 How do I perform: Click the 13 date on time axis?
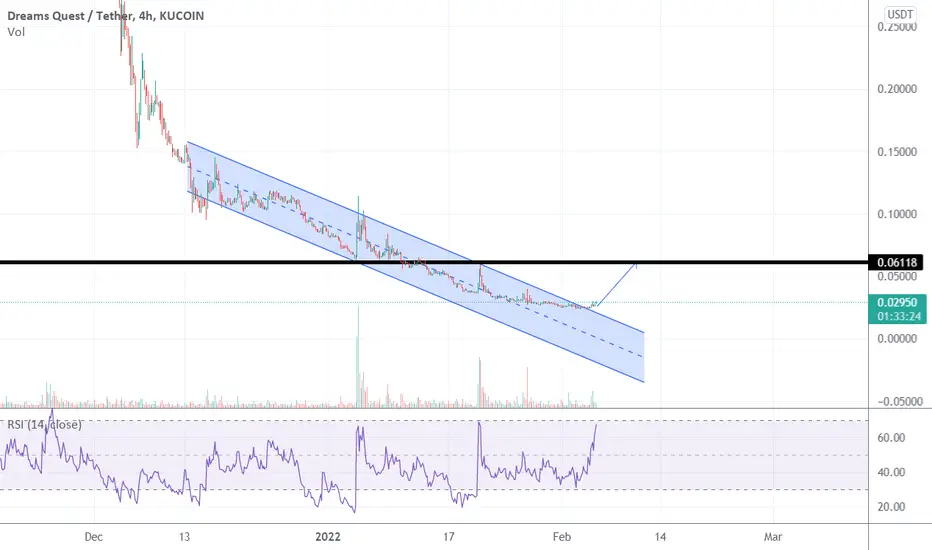[184, 537]
